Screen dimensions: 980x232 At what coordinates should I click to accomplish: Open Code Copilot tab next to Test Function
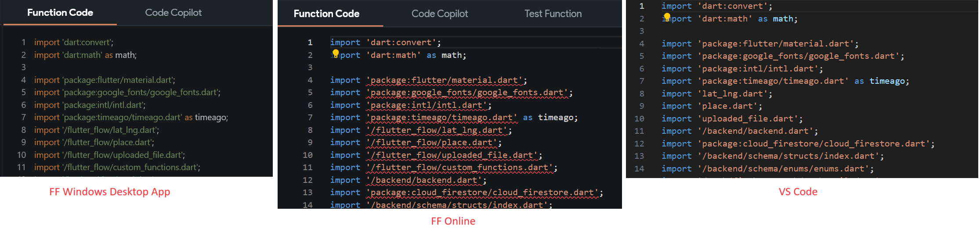[x=440, y=14]
